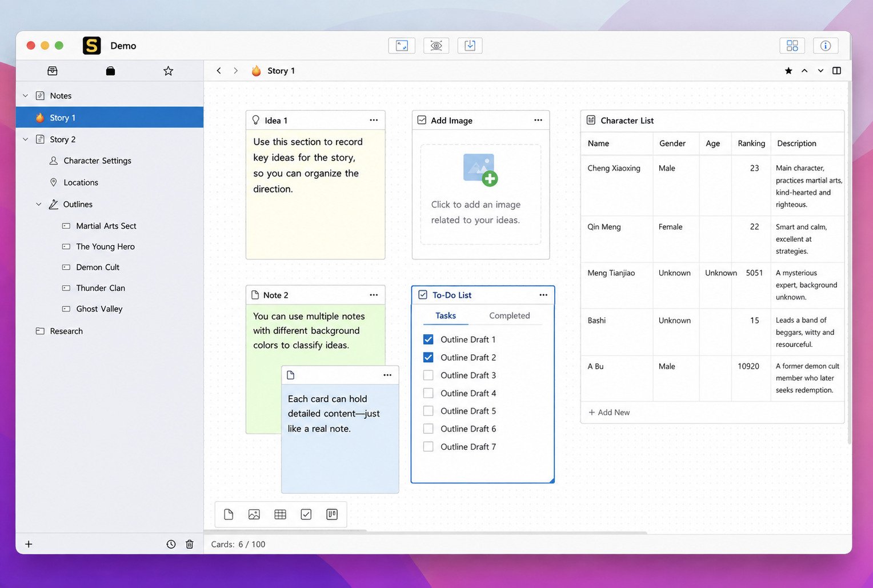Screen dimensions: 873x588
Task: Open the To-Do List card options menu
Action: point(543,295)
